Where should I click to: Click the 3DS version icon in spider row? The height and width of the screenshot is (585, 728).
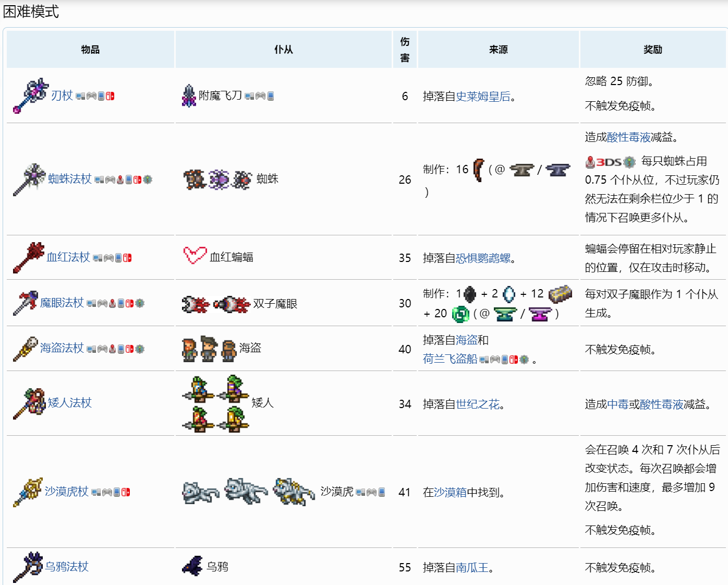coord(610,162)
